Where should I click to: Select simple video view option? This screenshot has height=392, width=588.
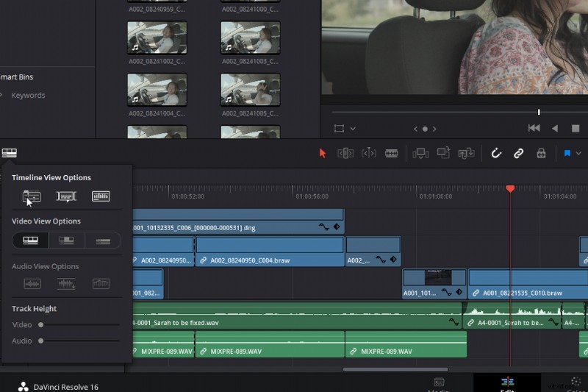coord(103,240)
